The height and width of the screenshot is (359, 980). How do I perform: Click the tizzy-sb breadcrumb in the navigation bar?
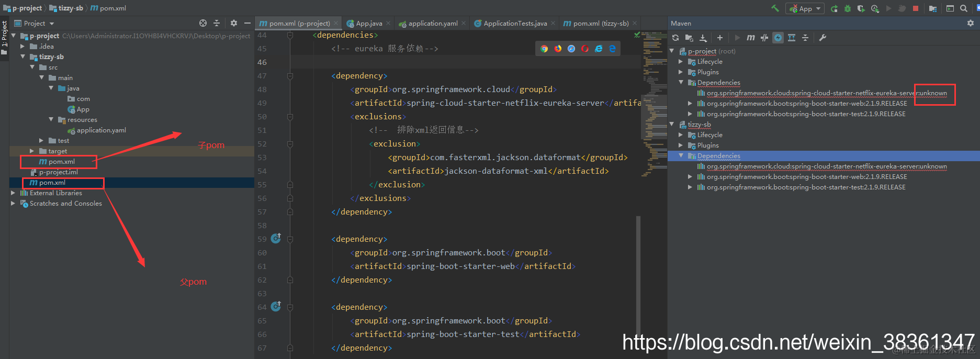[66, 8]
